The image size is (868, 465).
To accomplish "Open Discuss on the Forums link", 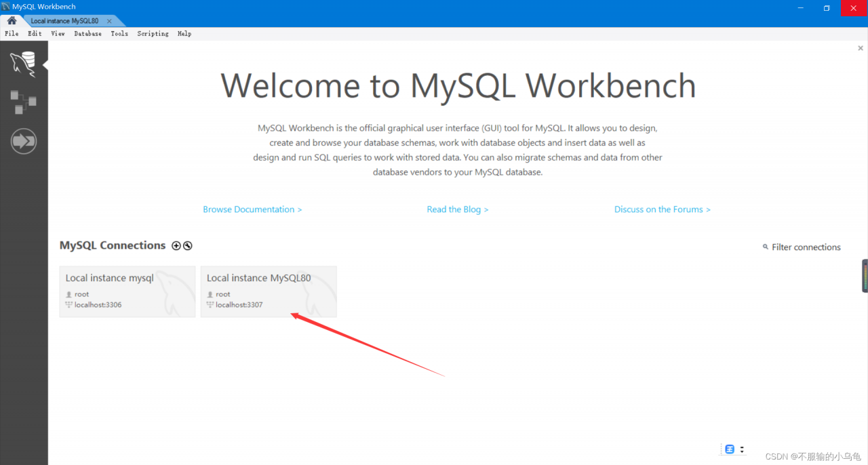I will (663, 209).
